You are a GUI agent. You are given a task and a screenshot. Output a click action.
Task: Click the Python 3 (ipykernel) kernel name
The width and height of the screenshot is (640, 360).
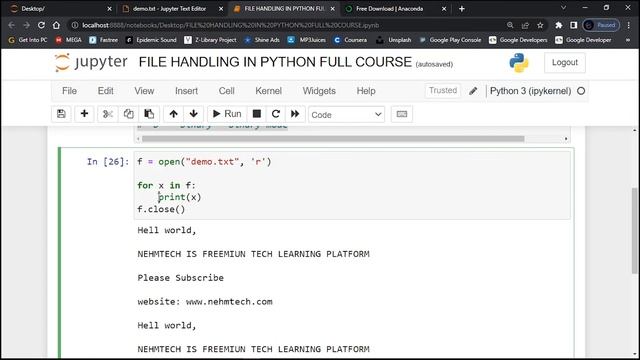(x=530, y=91)
